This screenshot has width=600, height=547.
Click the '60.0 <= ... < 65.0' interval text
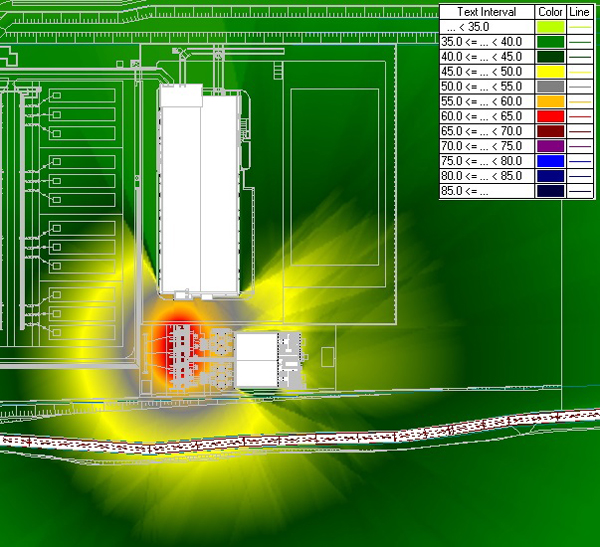pyautogui.click(x=481, y=116)
